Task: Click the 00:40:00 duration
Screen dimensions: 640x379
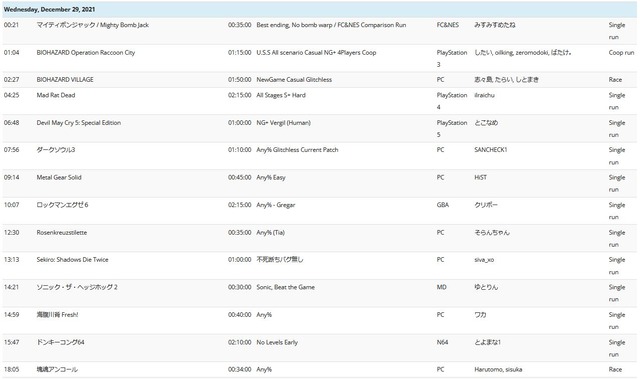Action: pyautogui.click(x=240, y=315)
